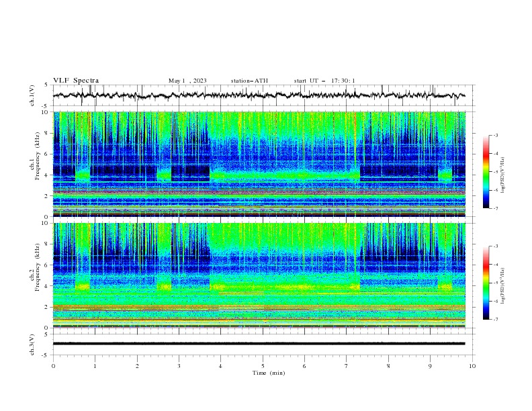Screen dimensions: 532x411
Task: Click the ch.1 "Frequency (kHz)" axis label
Action: pos(38,156)
